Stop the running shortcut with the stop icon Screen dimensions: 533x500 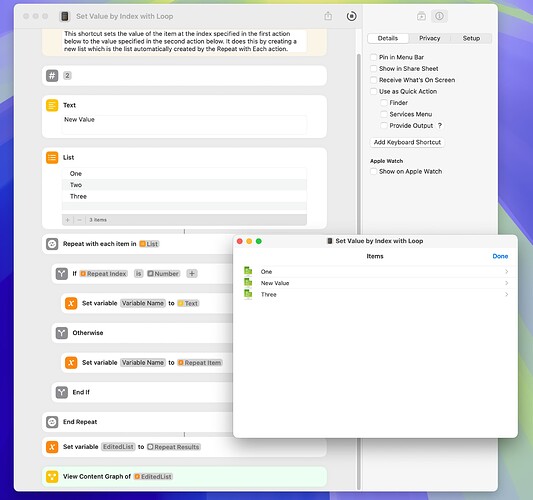[x=351, y=16]
